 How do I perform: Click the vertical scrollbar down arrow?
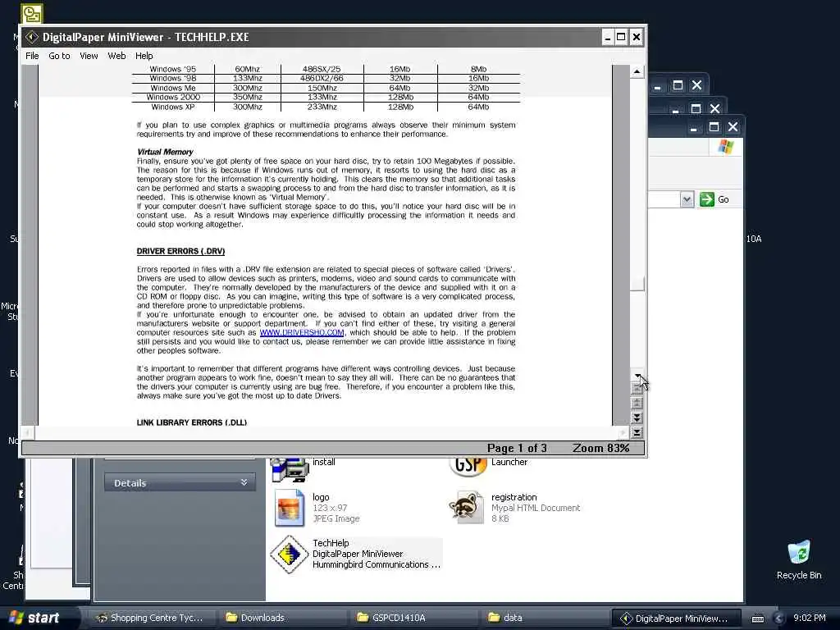tap(637, 375)
